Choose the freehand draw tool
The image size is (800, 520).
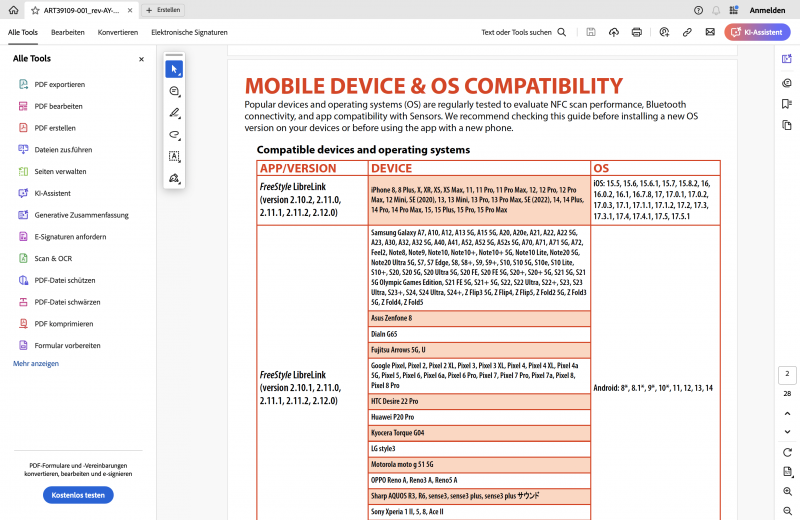pos(174,135)
